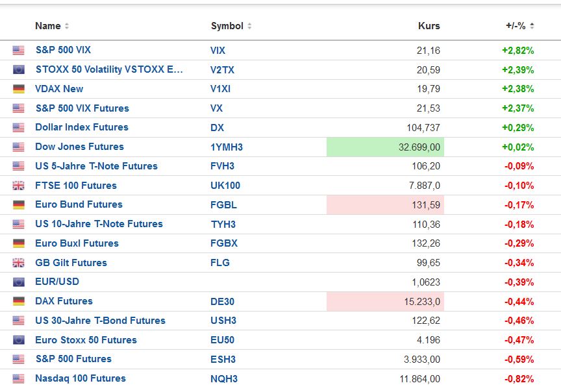Click the V2TX symbol link
This screenshot has height=392, width=561.
222,69
